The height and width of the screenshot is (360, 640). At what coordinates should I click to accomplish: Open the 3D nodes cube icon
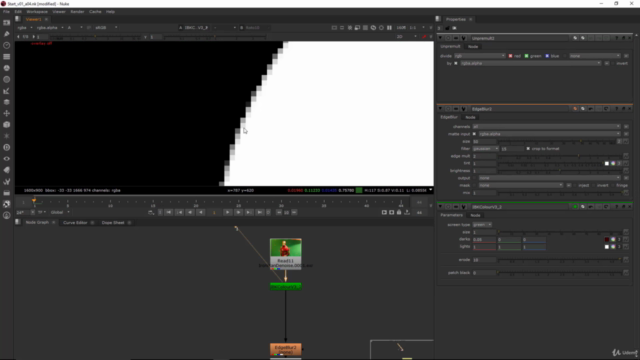tap(7, 124)
